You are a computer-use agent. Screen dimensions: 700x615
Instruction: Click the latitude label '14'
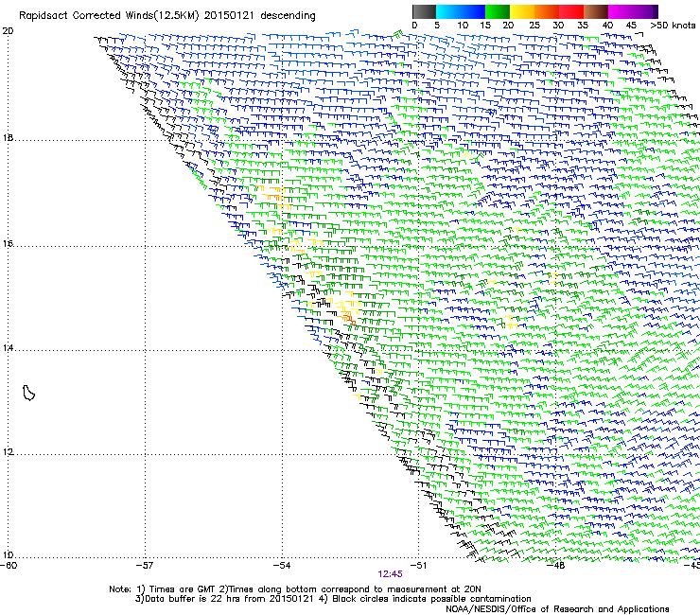pyautogui.click(x=8, y=348)
